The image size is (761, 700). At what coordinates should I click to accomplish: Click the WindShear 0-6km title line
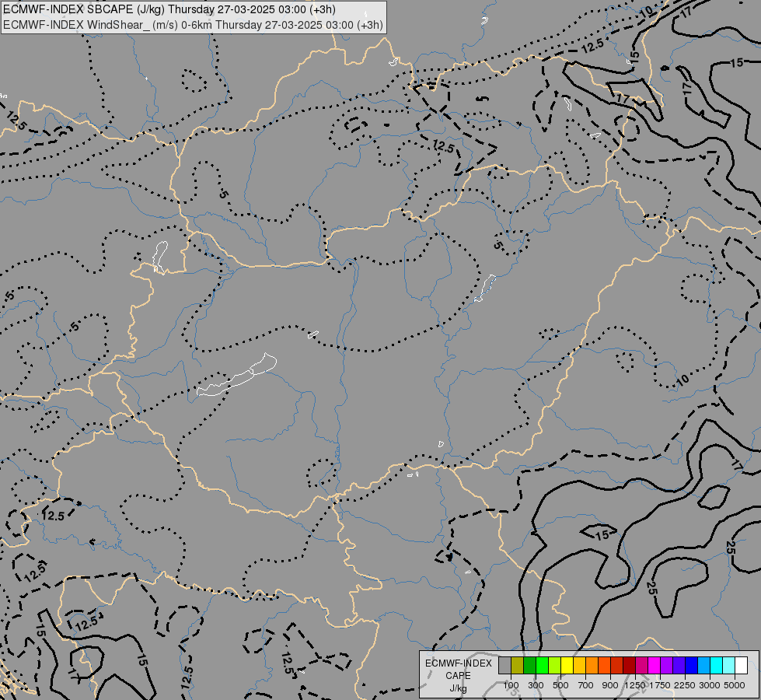[193, 25]
